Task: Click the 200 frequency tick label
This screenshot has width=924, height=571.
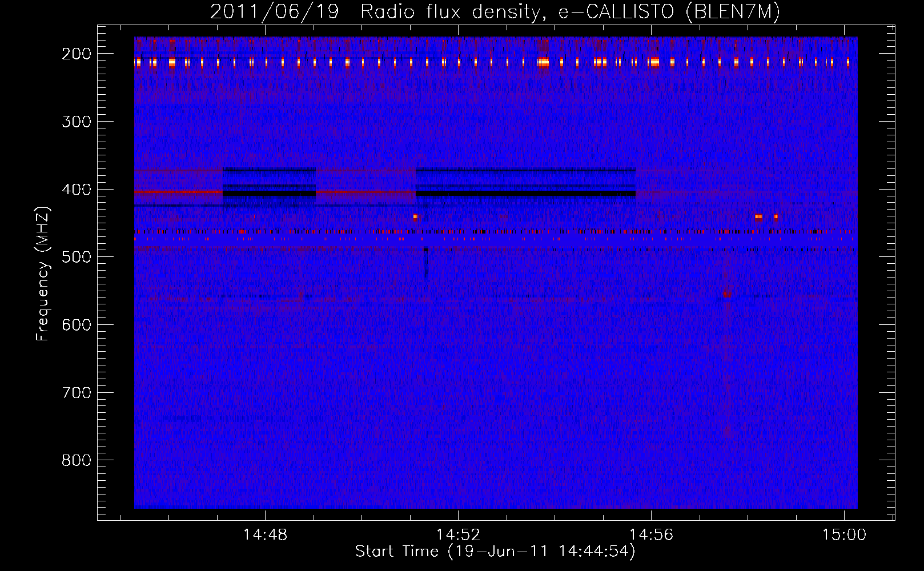Action: pyautogui.click(x=77, y=54)
